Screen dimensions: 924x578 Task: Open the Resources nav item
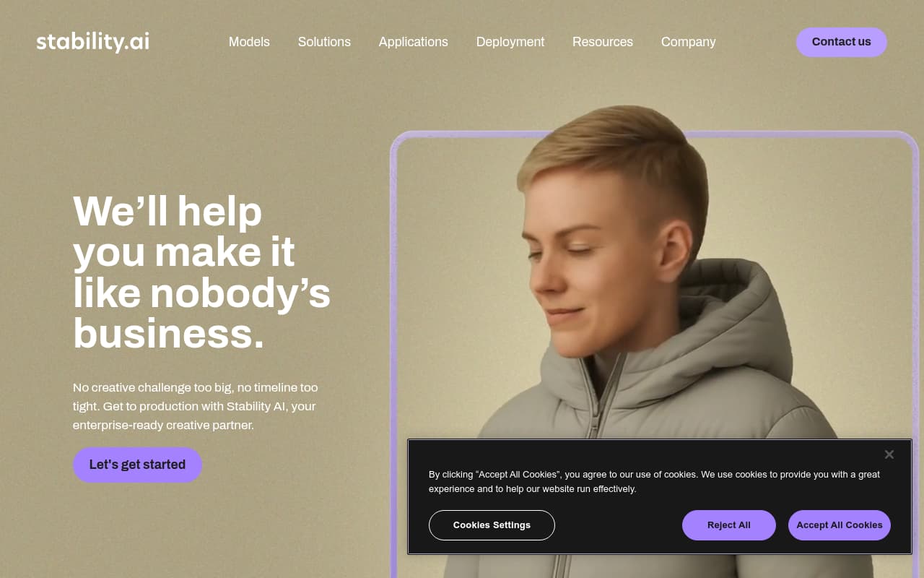coord(603,42)
